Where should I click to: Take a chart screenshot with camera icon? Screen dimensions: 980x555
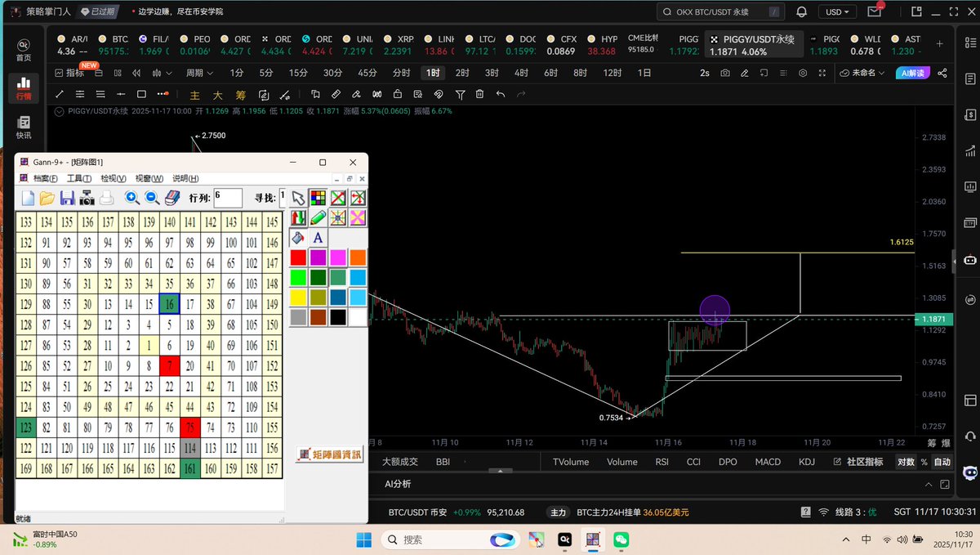(725, 73)
